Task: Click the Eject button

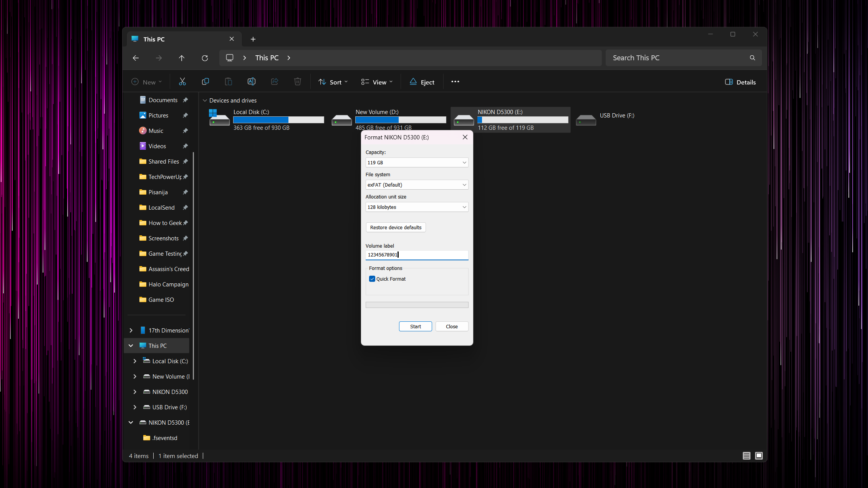Action: click(x=422, y=82)
